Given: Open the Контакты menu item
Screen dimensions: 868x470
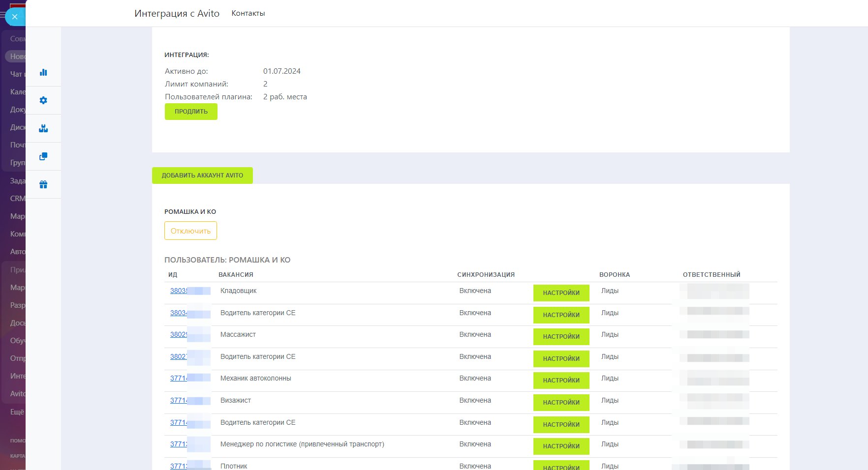Looking at the screenshot, I should click(248, 13).
